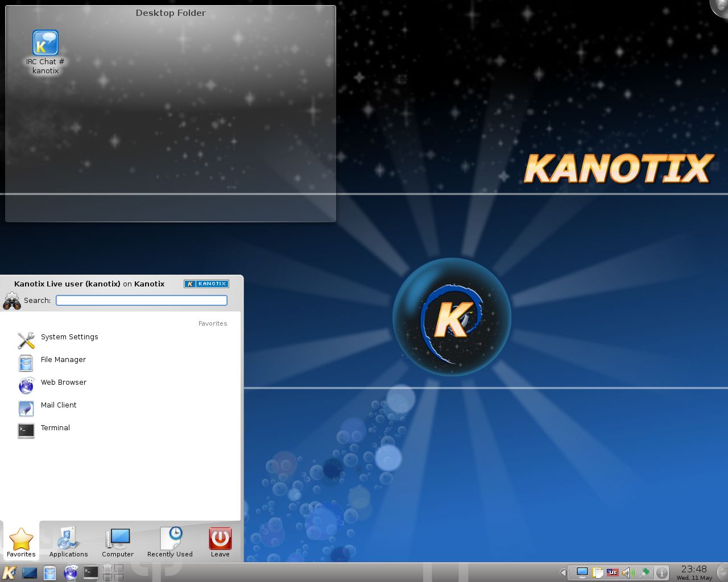Select the Leave tab
Image resolution: width=728 pixels, height=582 pixels.
pos(220,542)
